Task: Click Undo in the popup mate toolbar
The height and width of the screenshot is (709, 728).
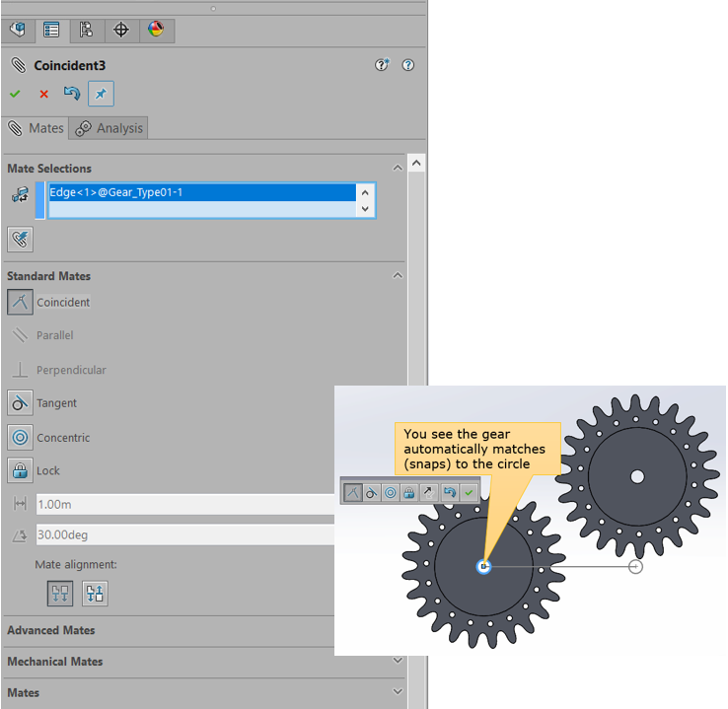Action: tap(450, 492)
